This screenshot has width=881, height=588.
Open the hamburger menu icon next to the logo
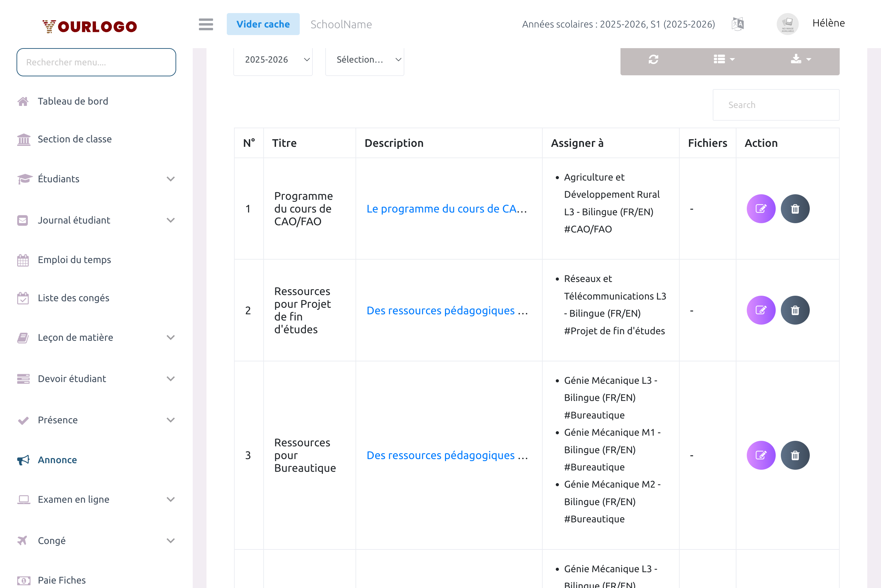205,24
